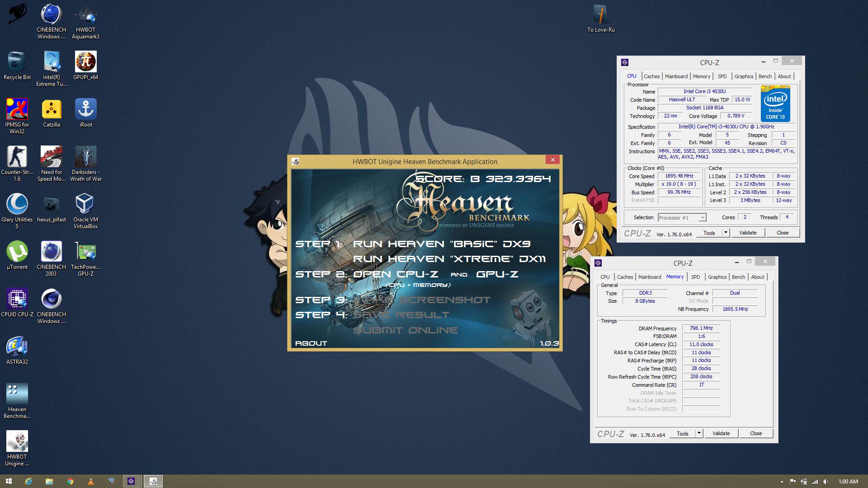The height and width of the screenshot is (488, 868).
Task: Open Graphics tab in lower CPU-Z window
Action: tap(717, 277)
